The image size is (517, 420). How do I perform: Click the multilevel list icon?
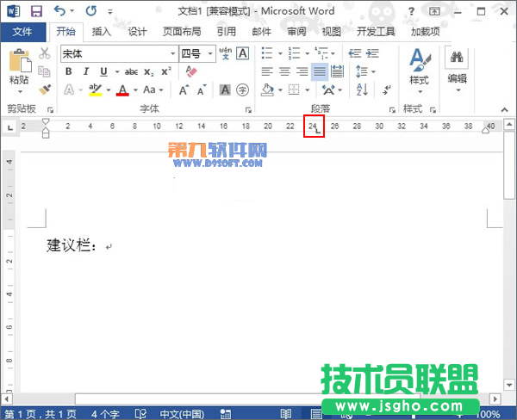(321, 53)
